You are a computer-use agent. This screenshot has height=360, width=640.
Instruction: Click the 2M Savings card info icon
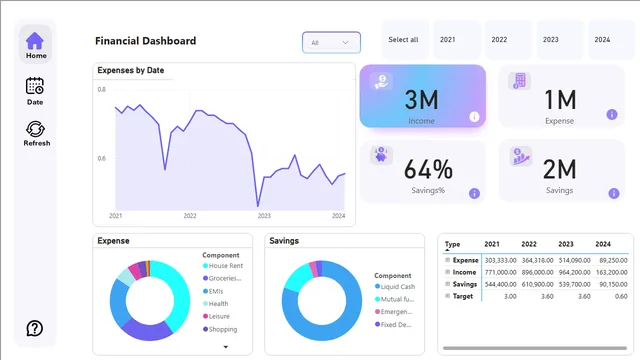click(614, 193)
